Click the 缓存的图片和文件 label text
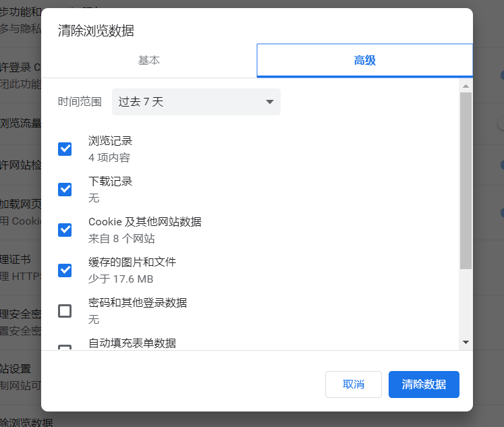 tap(132, 262)
